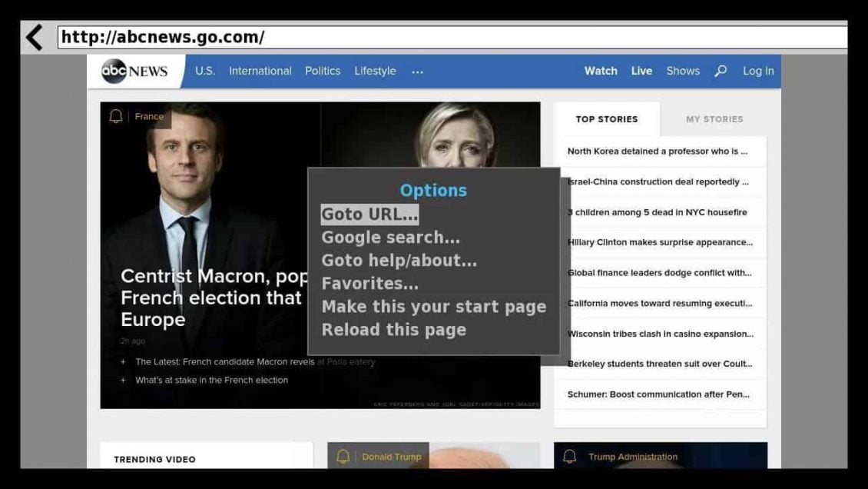Open Hillary Clinton makes surprise appearance story
Viewport: 868px width, 489px height.
coord(660,242)
